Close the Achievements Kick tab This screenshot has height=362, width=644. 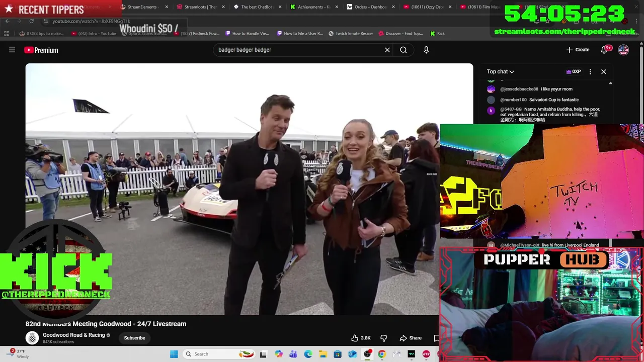337,7
